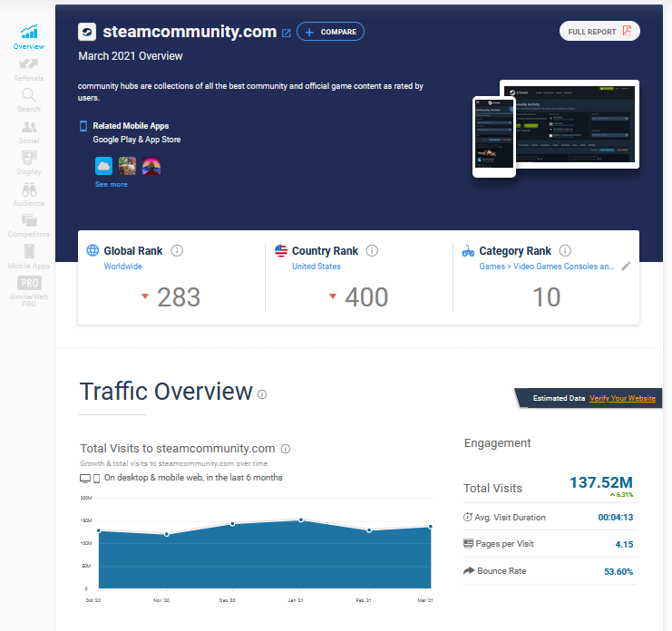
Task: Click the Category Rank gamepad icon
Action: tap(468, 250)
